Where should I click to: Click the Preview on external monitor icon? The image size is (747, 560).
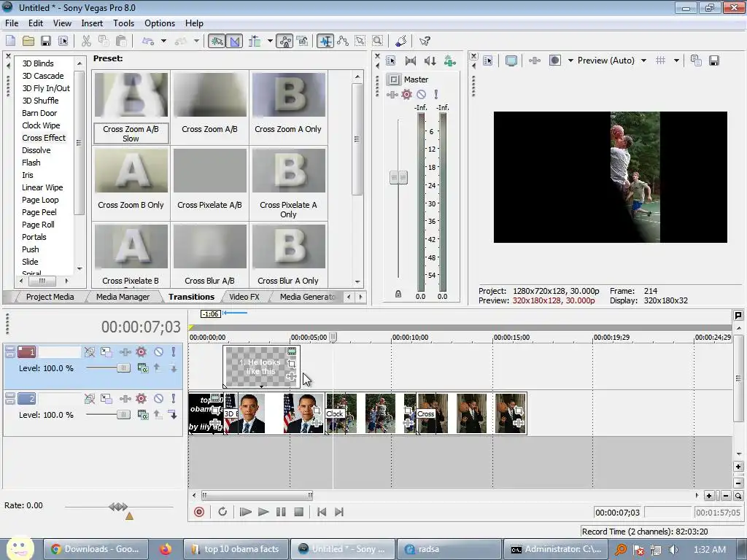(511, 61)
